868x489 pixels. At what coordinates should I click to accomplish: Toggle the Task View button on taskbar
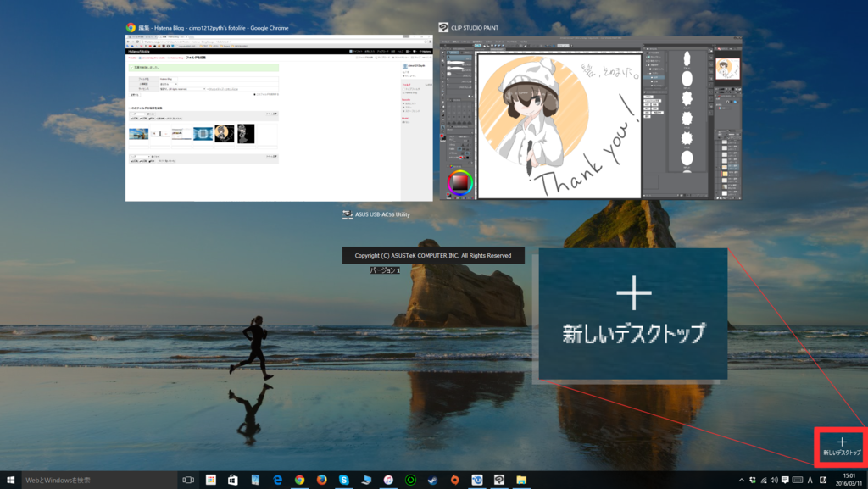[x=188, y=480]
